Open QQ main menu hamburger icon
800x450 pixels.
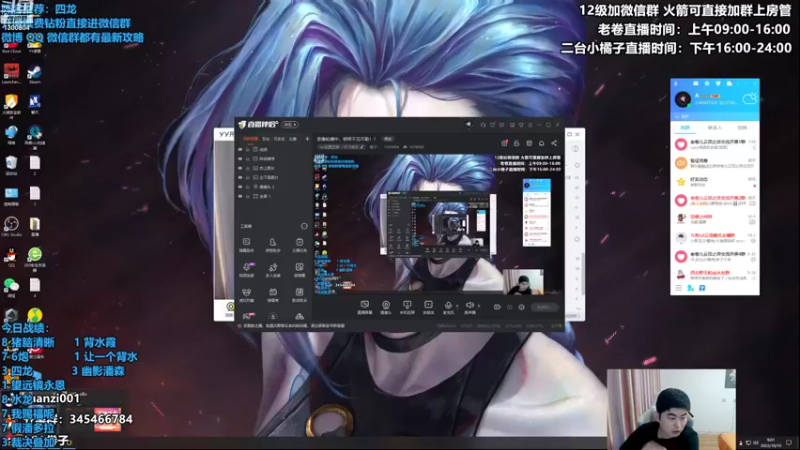coord(679,288)
